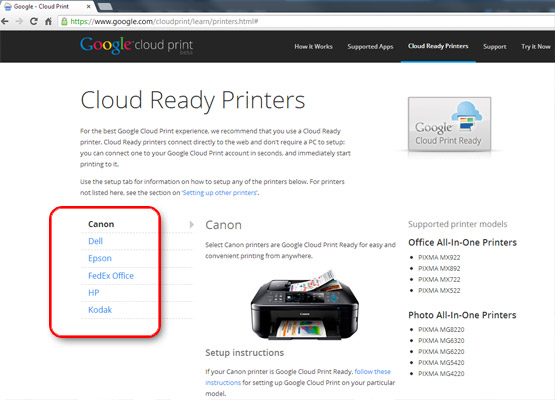Close the Google - Cloud Print tab
555x400 pixels.
(x=88, y=6)
